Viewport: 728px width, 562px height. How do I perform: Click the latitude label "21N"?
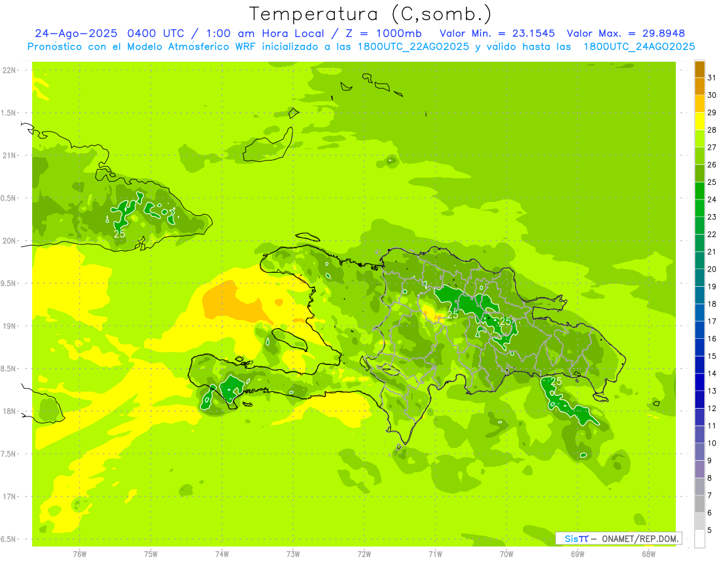pos(9,156)
